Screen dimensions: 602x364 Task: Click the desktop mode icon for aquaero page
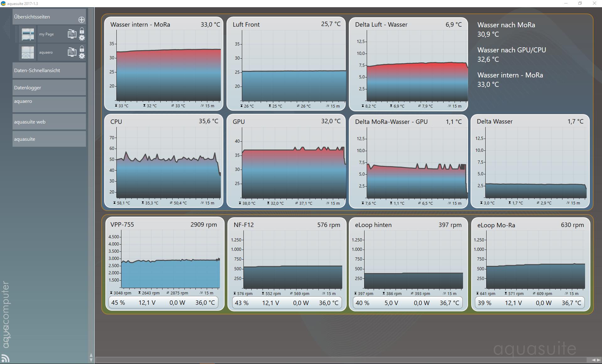tap(72, 52)
